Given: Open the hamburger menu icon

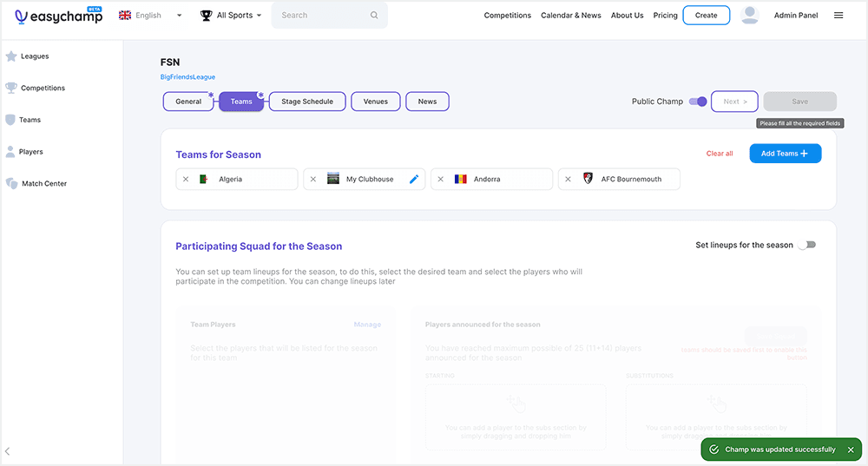Looking at the screenshot, I should (x=838, y=16).
